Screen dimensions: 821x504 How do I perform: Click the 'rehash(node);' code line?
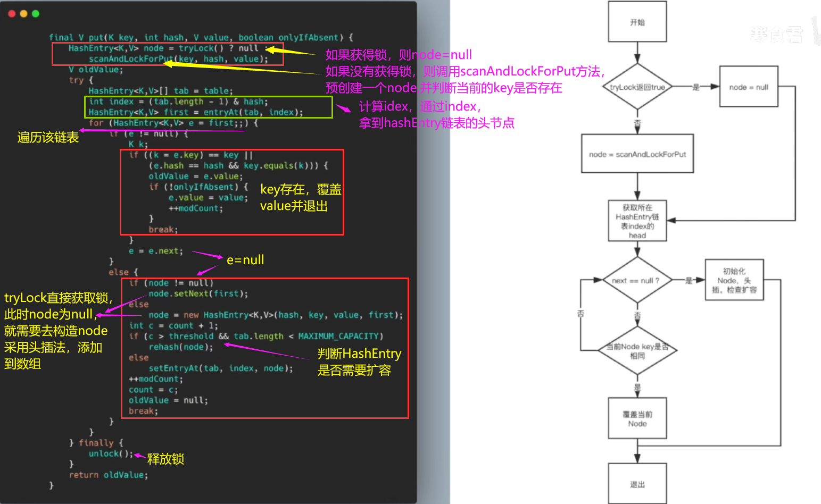coord(181,347)
